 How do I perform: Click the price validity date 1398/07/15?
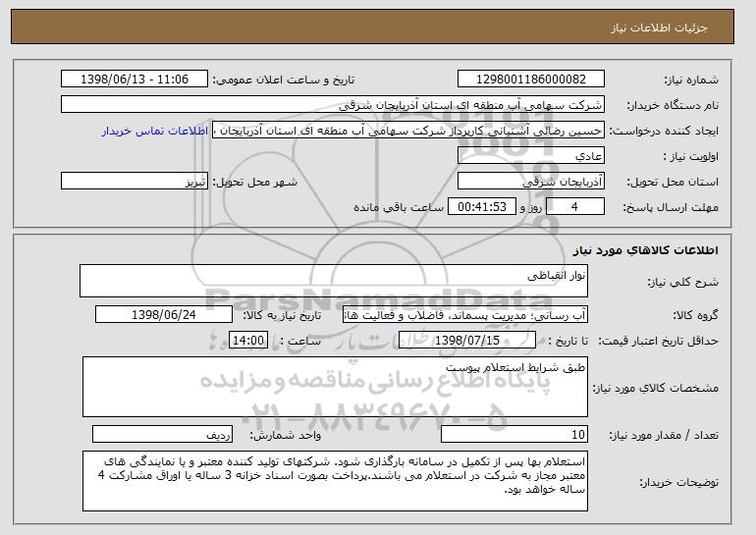pyautogui.click(x=467, y=341)
